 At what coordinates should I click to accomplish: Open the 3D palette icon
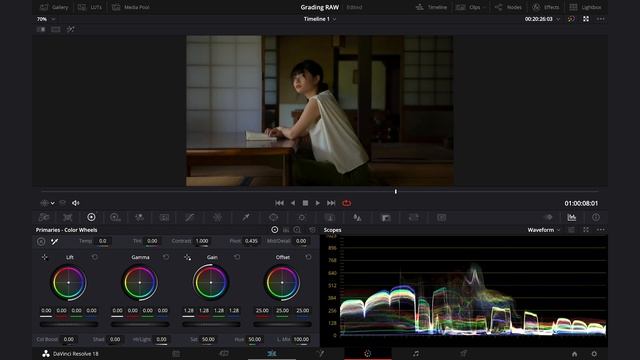[442, 218]
